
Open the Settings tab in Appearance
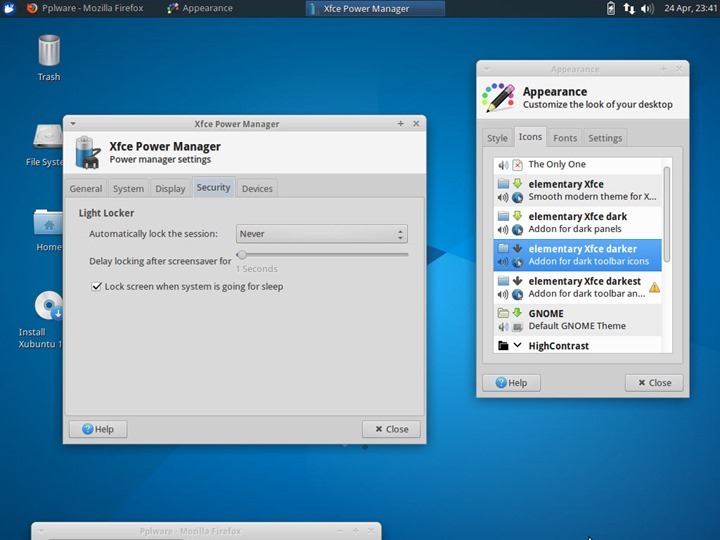605,138
